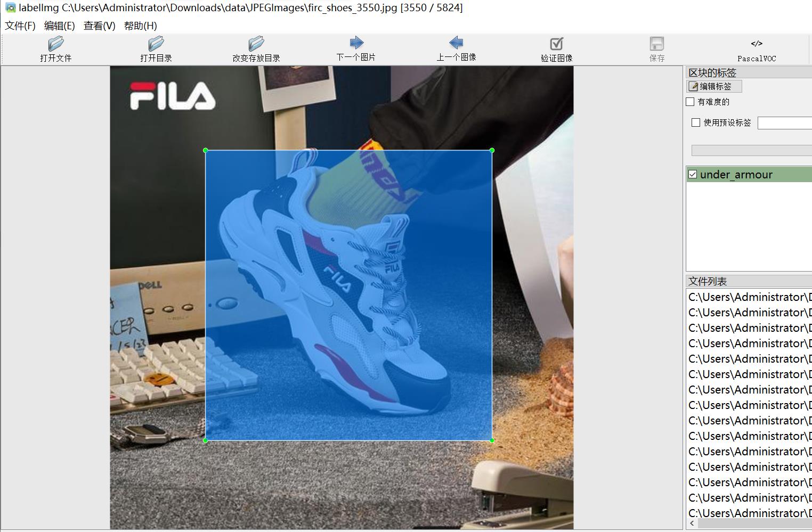Image resolution: width=812 pixels, height=532 pixels.
Task: Open the 帮助(H) menu
Action: (141, 26)
